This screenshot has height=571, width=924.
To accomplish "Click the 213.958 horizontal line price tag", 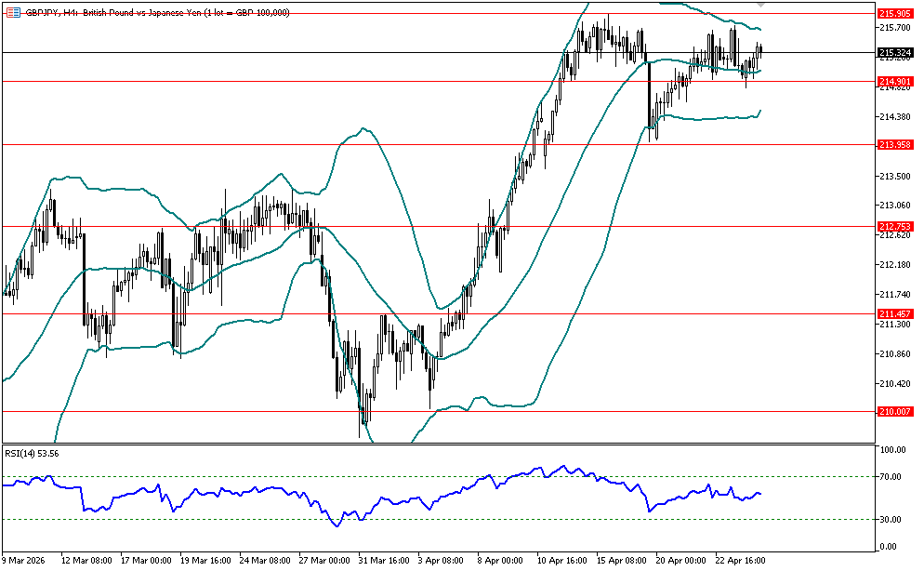I will pyautogui.click(x=893, y=144).
